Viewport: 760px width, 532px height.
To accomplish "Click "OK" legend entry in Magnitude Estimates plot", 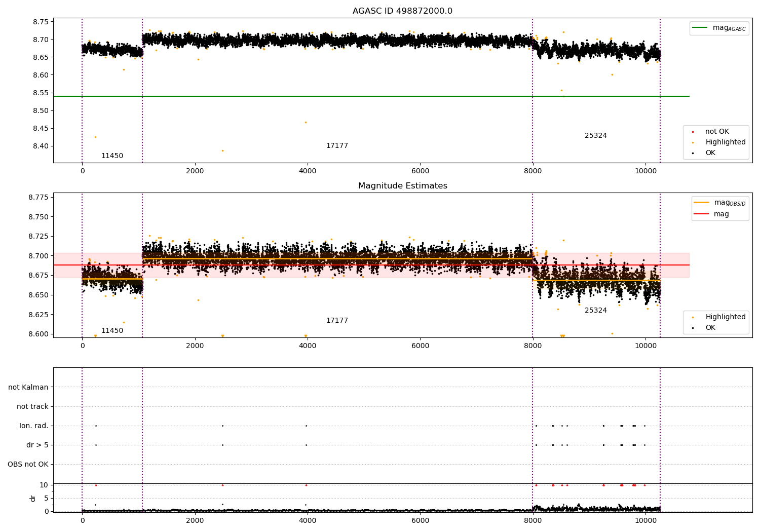I will tap(704, 328).
